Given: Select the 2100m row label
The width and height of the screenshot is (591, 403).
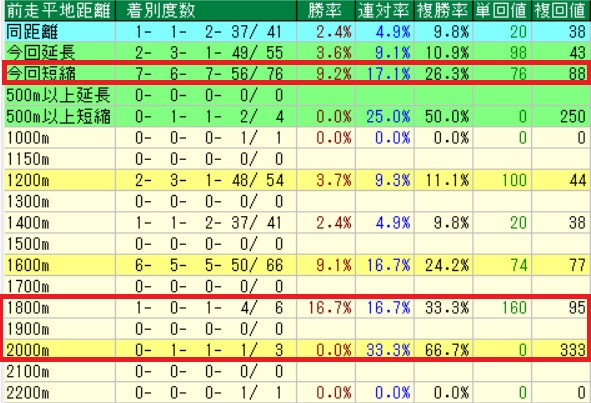Looking at the screenshot, I should (x=28, y=372).
